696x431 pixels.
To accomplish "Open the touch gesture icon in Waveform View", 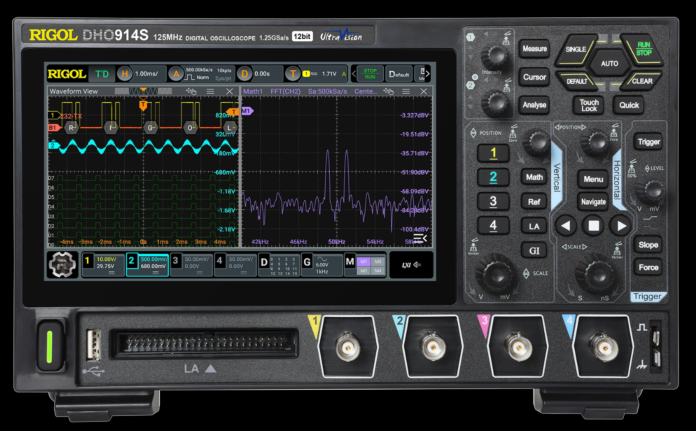I will 191,91.
